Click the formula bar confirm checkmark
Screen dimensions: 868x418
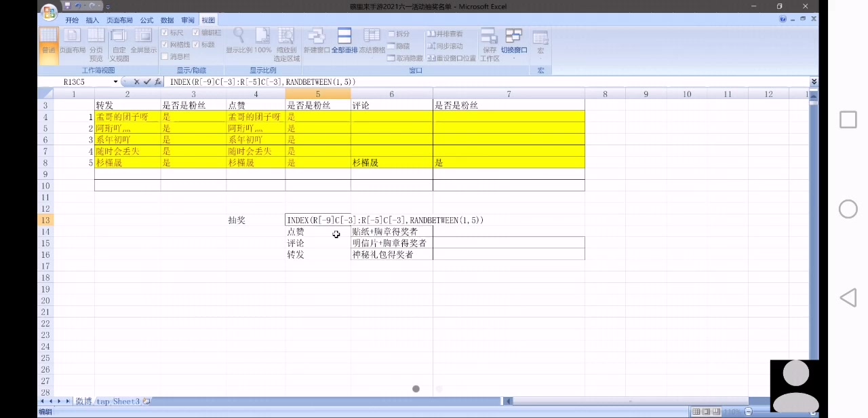[147, 82]
